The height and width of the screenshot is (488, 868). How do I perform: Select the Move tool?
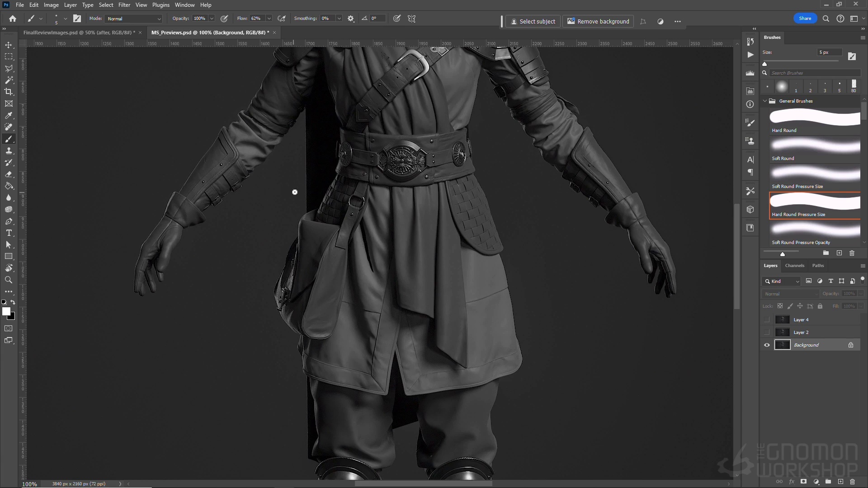click(x=9, y=45)
